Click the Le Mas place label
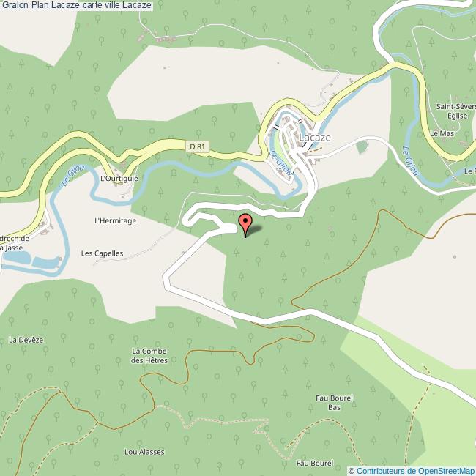The image size is (476, 476). [x=442, y=133]
